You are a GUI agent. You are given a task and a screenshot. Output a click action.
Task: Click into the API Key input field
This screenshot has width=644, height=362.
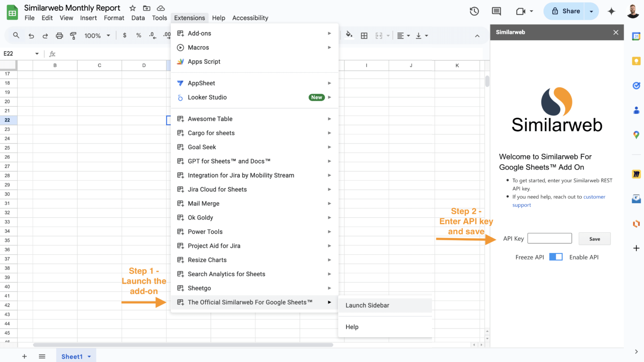(549, 238)
